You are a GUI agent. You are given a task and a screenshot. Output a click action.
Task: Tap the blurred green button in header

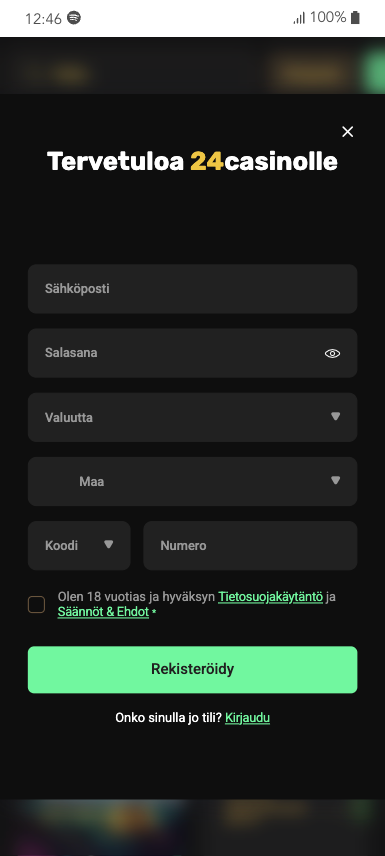point(374,72)
